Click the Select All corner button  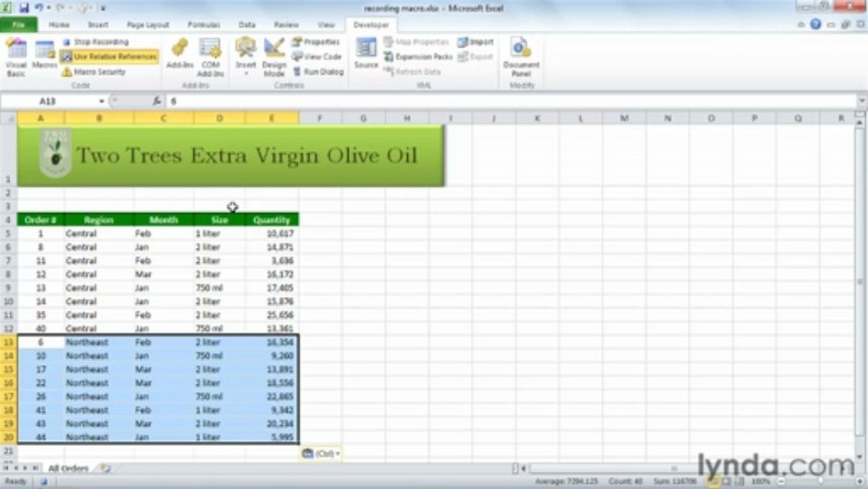[x=8, y=118]
